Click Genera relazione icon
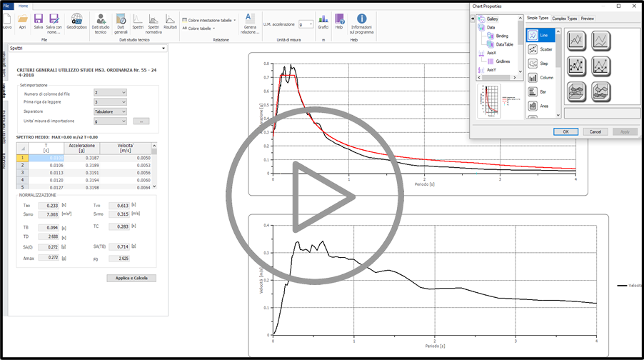Viewport: 644px width, 360px height. (250, 24)
